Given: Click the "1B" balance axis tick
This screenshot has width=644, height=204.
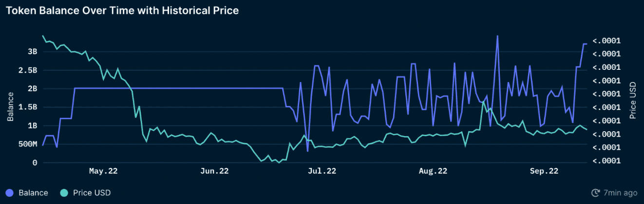Looking at the screenshot, I should point(32,126).
